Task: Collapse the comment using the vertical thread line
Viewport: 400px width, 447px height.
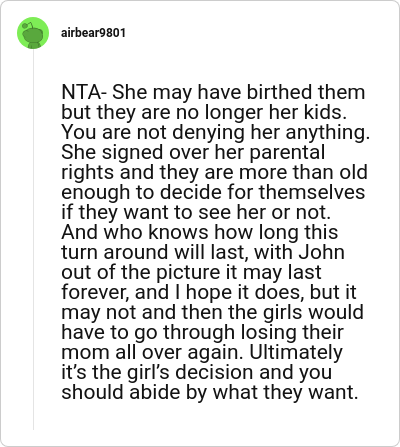Action: [x=33, y=239]
